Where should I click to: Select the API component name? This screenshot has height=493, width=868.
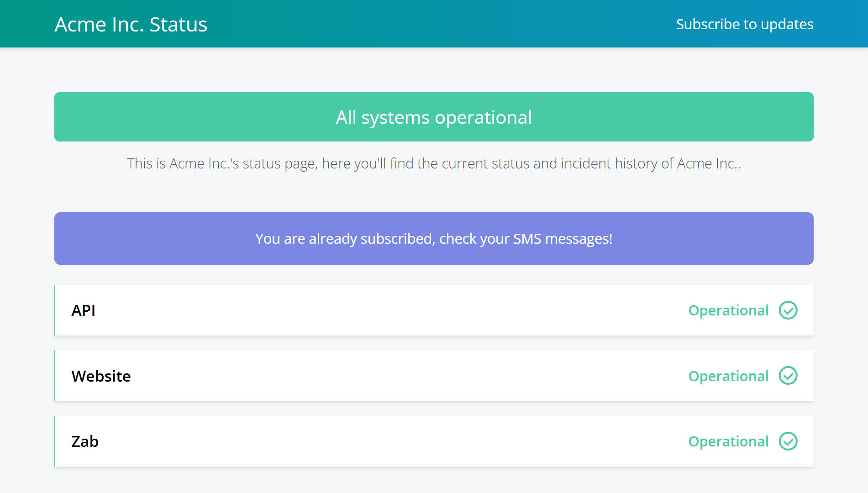click(83, 310)
